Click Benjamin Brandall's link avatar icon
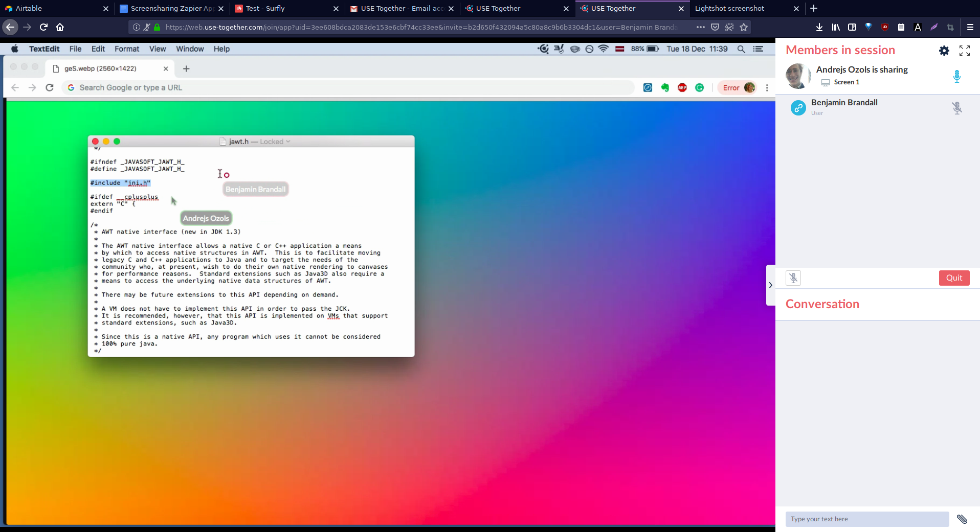The image size is (980, 532). [798, 108]
